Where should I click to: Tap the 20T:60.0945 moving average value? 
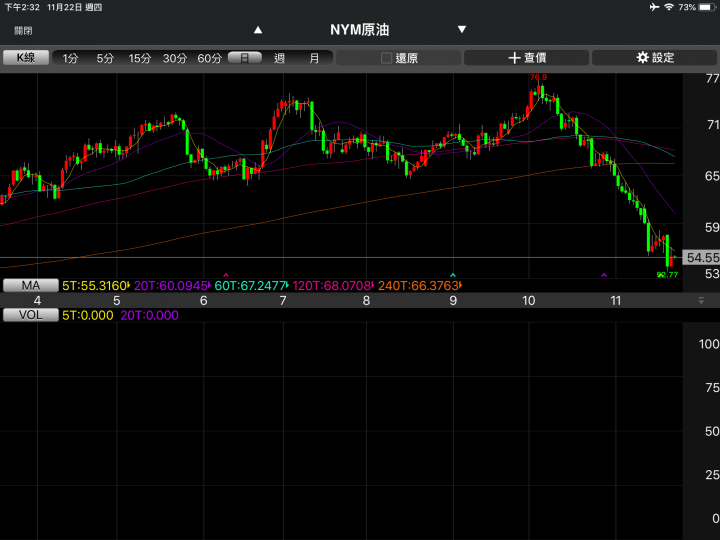172,286
